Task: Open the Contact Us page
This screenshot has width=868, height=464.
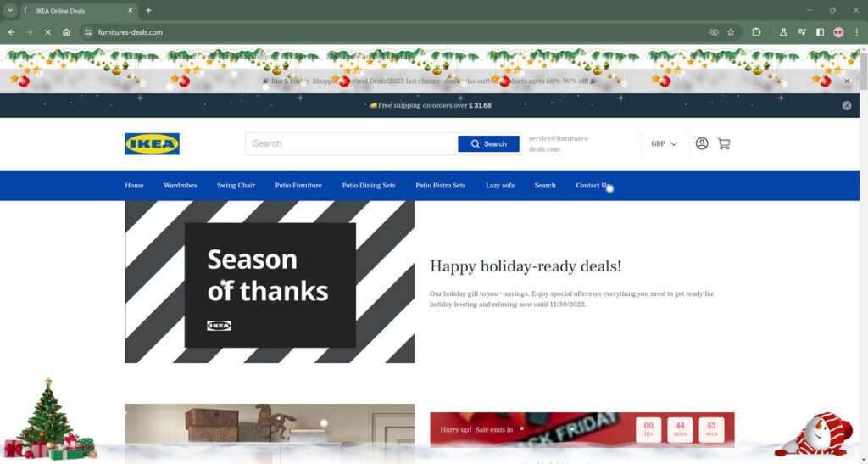Action: click(593, 186)
